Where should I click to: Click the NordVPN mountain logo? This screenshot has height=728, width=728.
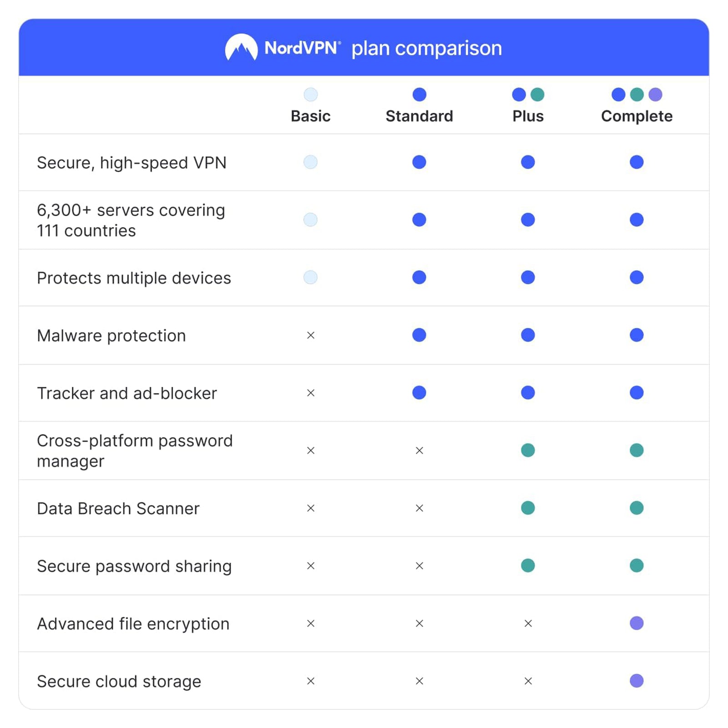pyautogui.click(x=241, y=48)
